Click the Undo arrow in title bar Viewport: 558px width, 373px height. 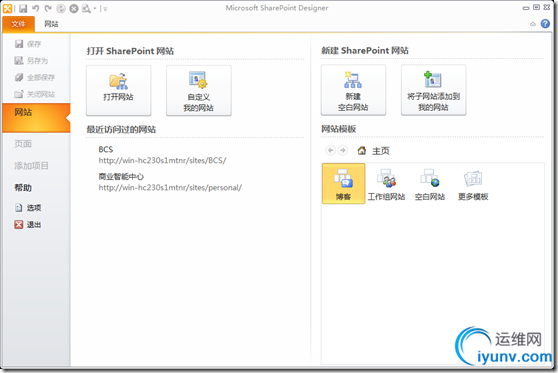(x=36, y=8)
